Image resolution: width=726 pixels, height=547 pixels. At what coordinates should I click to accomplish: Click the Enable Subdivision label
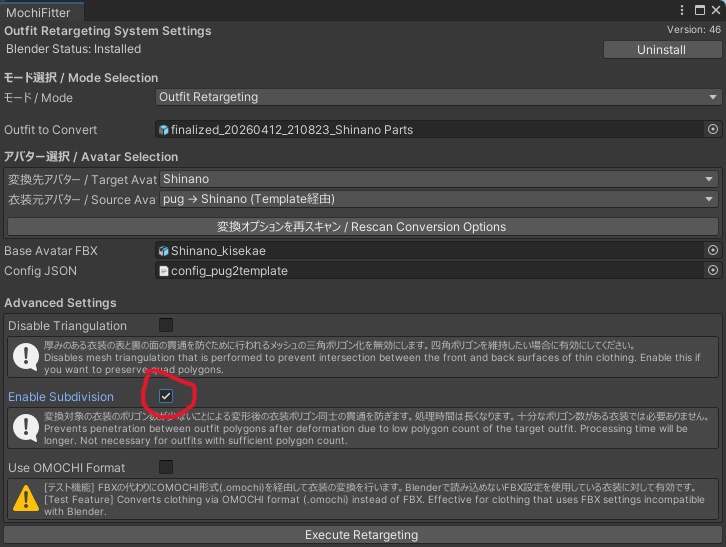[61, 396]
